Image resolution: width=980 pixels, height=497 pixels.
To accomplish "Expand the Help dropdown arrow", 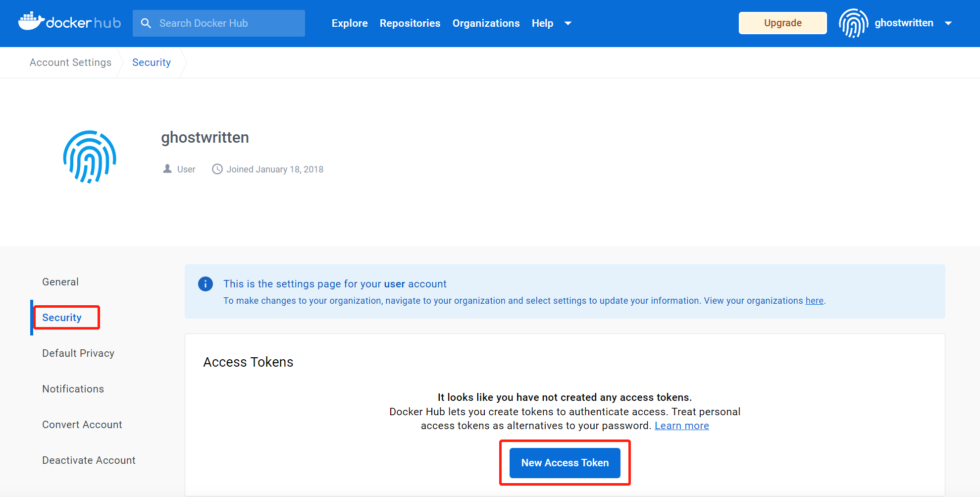I will click(x=568, y=23).
